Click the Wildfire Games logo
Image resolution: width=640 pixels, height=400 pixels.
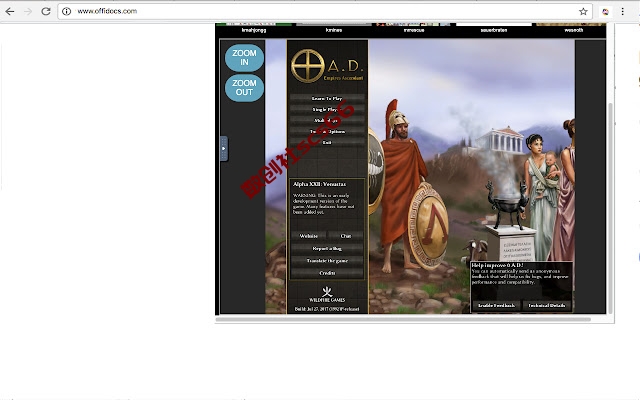click(327, 294)
